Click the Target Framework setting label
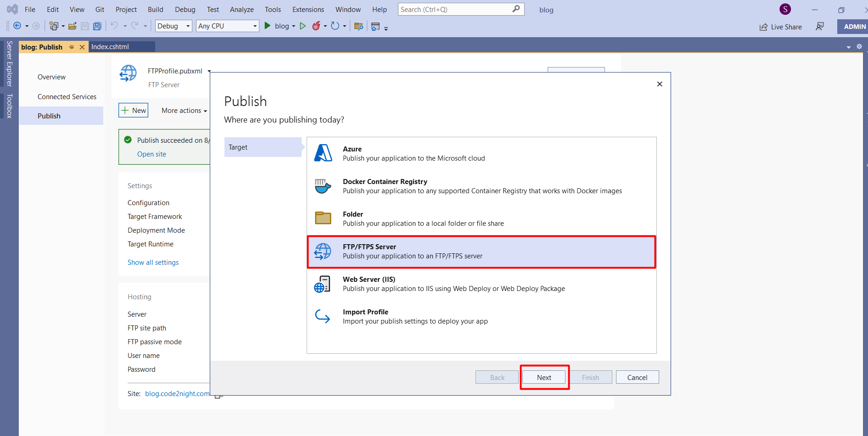Viewport: 868px width, 436px height. (155, 217)
